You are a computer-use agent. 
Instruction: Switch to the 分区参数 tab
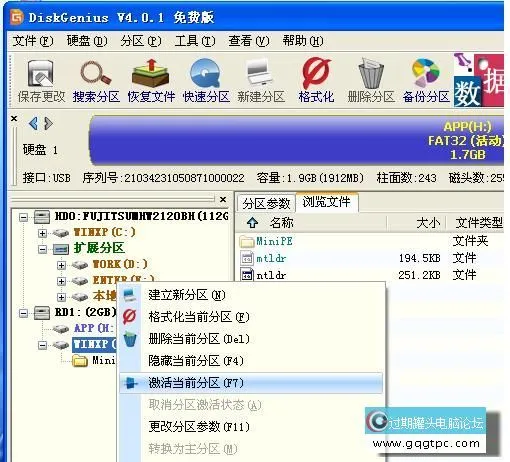[x=266, y=203]
